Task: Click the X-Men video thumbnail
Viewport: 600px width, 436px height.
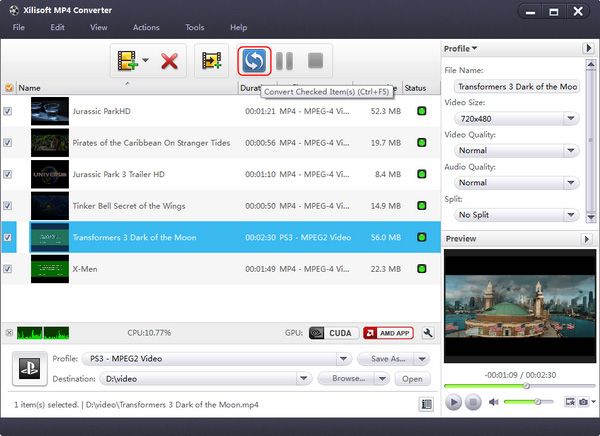Action: [50, 269]
